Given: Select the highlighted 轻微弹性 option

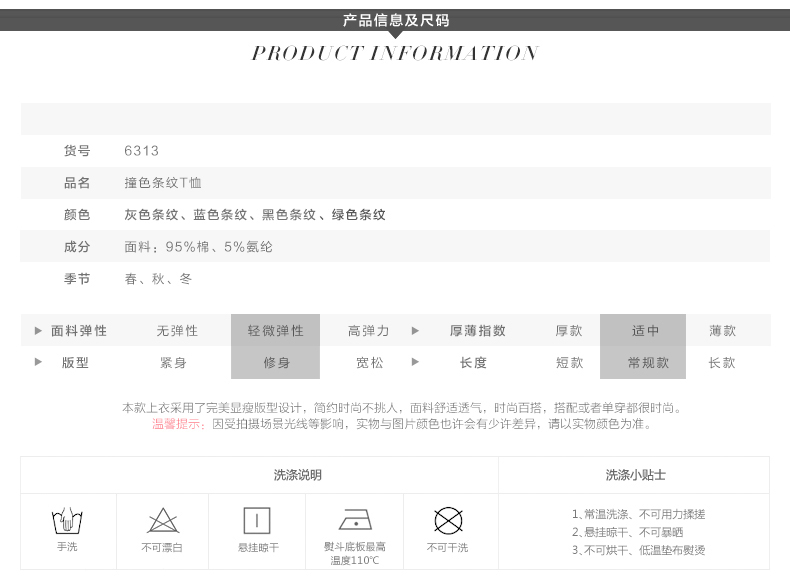Looking at the screenshot, I should [x=276, y=330].
